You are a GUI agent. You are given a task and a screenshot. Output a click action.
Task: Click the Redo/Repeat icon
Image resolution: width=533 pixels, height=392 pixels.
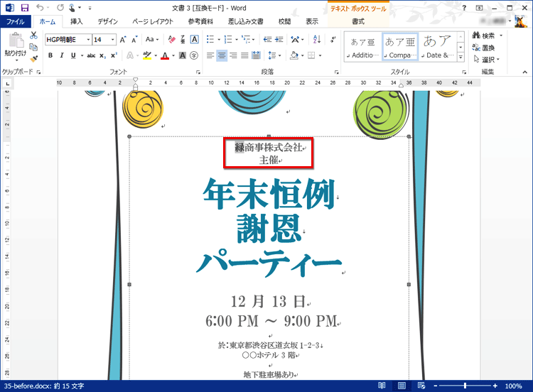[60, 8]
